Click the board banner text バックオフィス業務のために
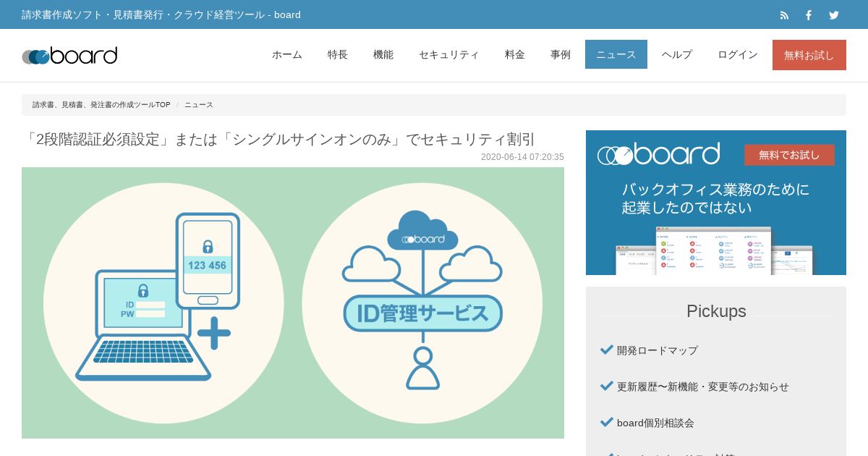The width and height of the screenshot is (868, 456). pyautogui.click(x=715, y=190)
